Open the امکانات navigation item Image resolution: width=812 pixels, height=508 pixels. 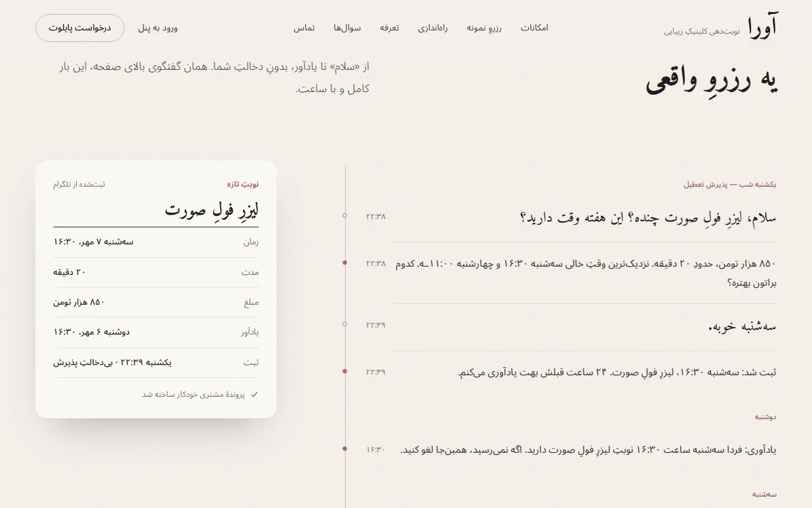534,28
